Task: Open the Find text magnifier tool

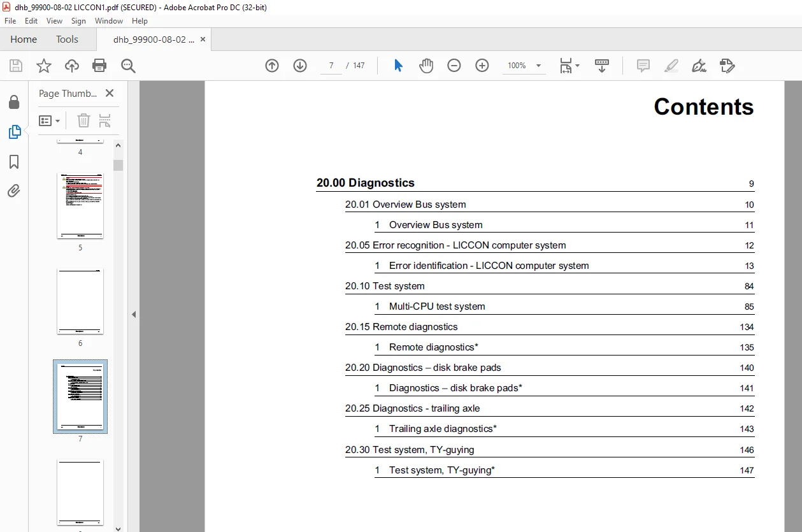Action: point(128,66)
